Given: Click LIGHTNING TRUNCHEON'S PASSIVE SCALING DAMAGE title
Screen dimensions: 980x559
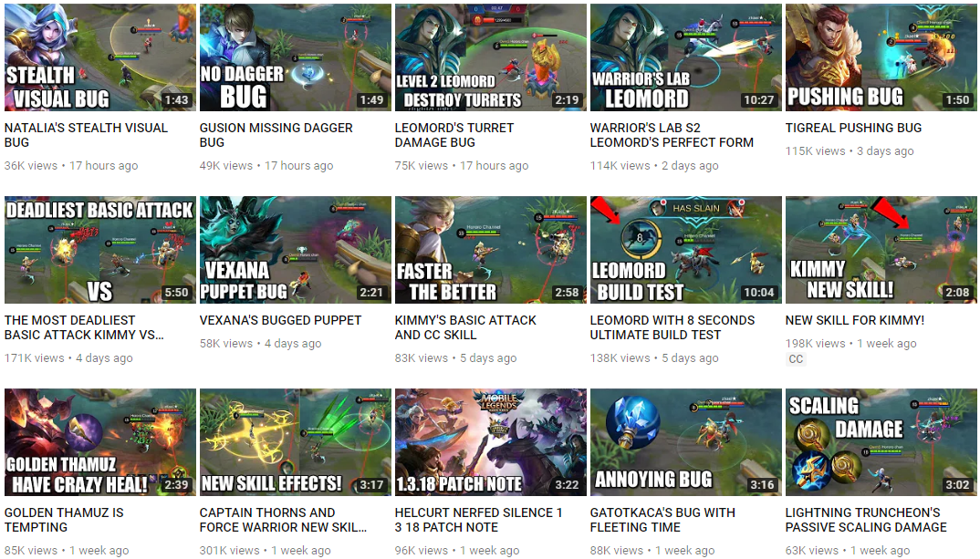Looking at the screenshot, I should [866, 520].
